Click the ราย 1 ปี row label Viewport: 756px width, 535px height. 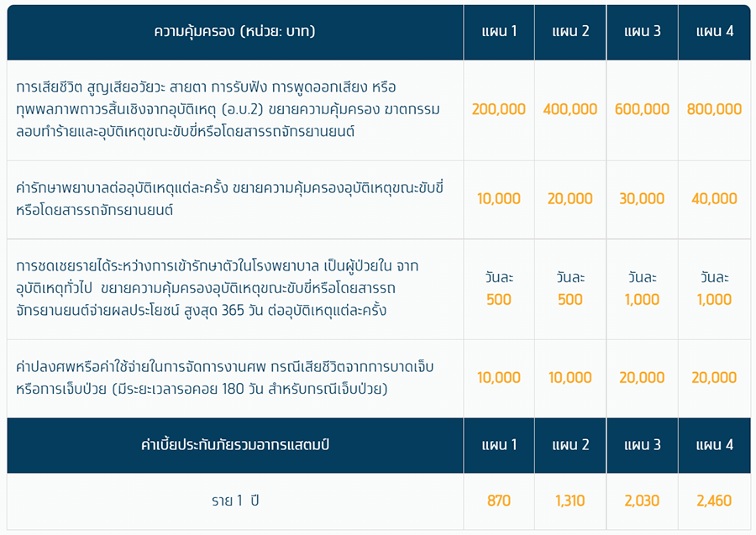234,501
